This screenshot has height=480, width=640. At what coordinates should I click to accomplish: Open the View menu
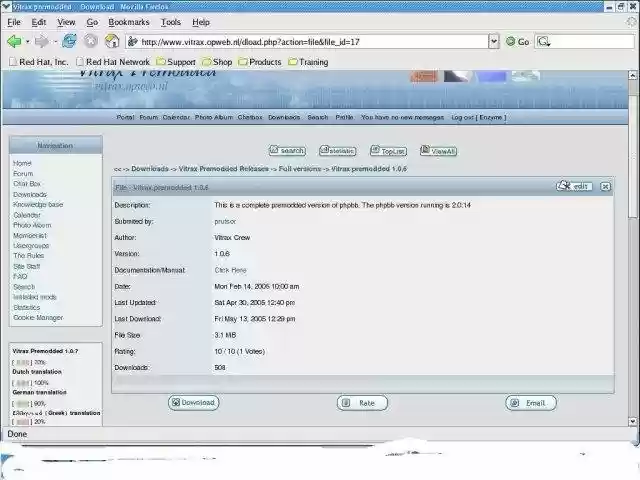click(66, 22)
